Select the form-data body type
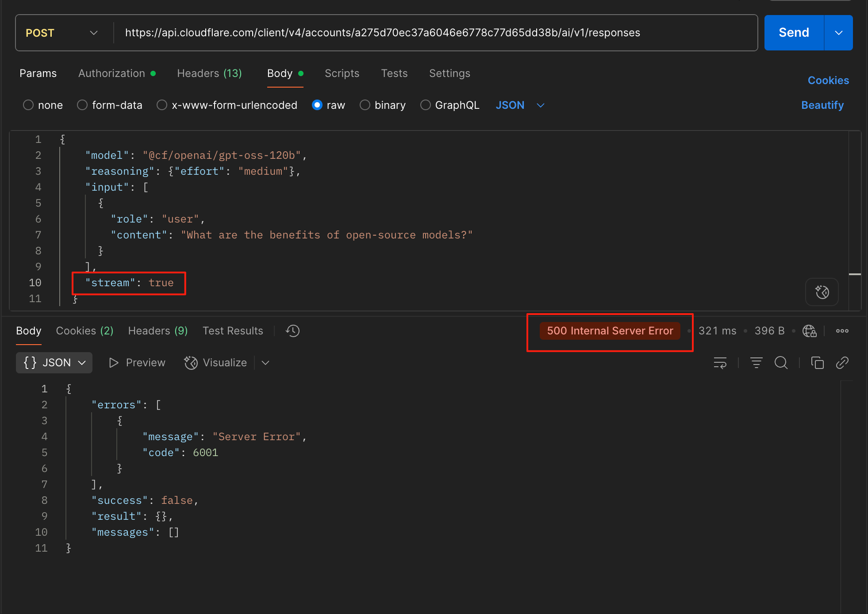 pyautogui.click(x=82, y=105)
